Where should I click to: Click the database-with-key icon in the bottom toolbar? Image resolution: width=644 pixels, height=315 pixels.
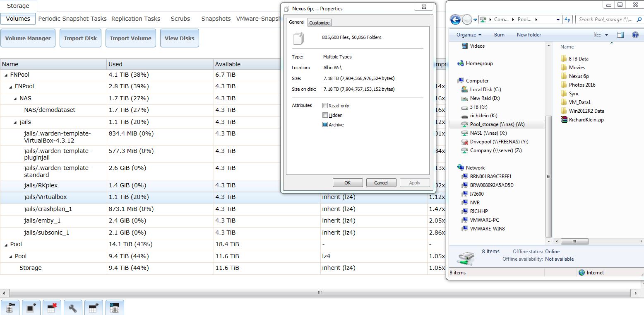point(10,308)
